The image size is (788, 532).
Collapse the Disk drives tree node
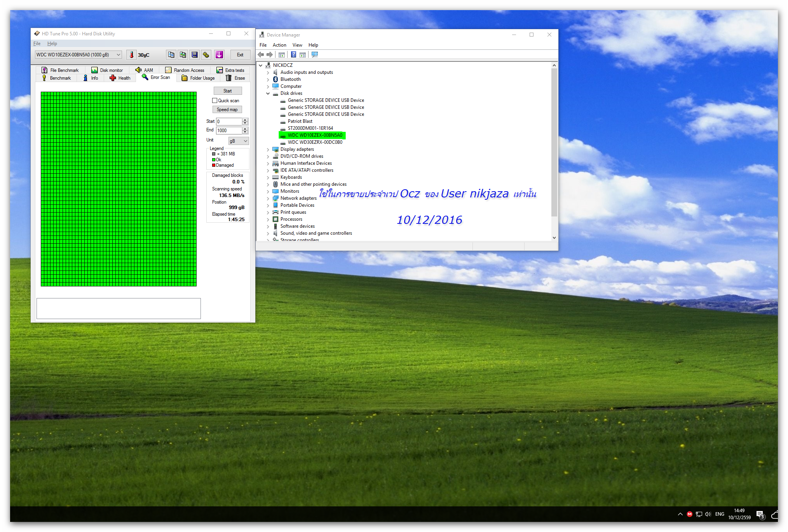click(268, 93)
